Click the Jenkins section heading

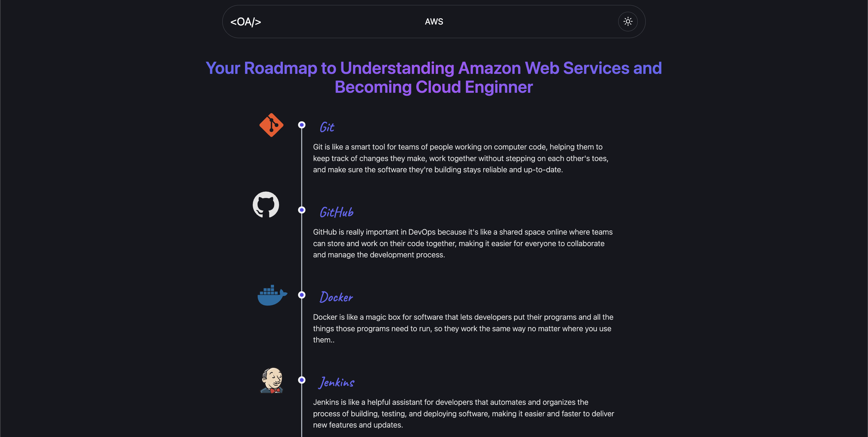336,382
